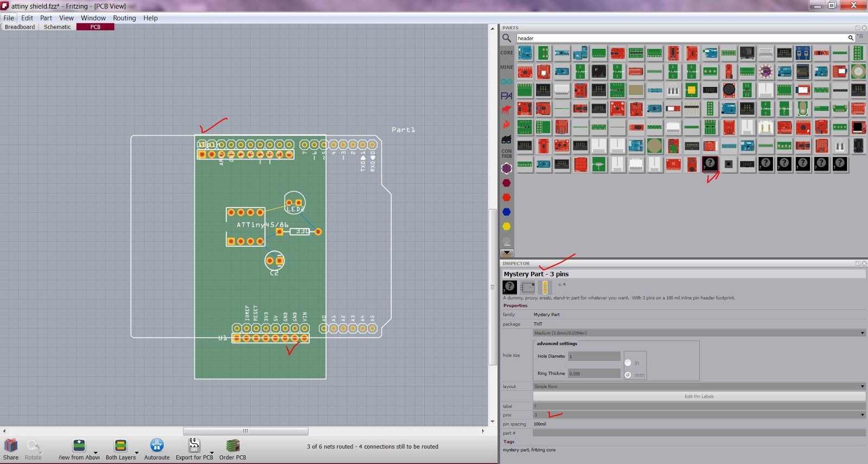The image size is (868, 464).
Task: Select the plain tan rectangle part thumbnail
Action: click(636, 90)
